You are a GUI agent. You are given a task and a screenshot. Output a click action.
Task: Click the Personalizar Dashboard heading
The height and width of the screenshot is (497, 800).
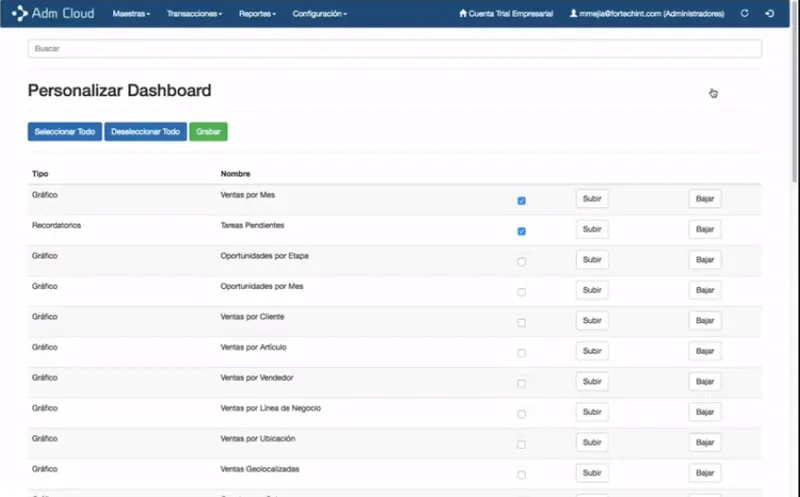coord(119,90)
